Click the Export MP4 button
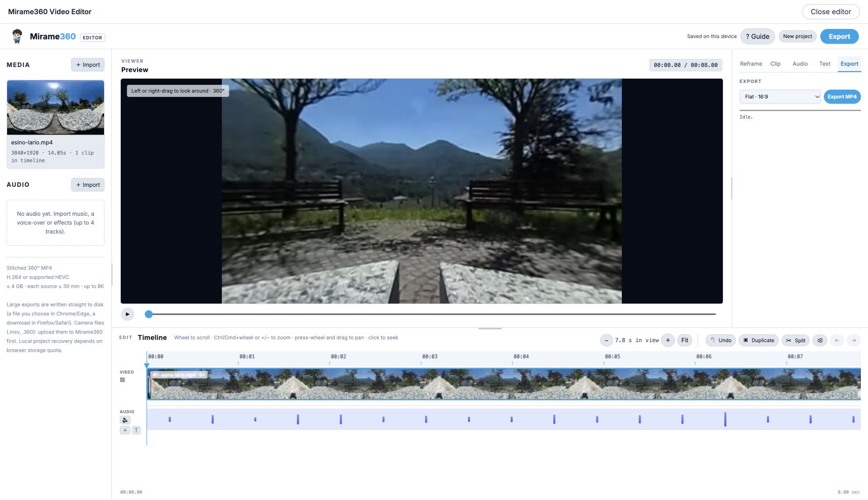This screenshot has height=500, width=868. click(x=842, y=97)
